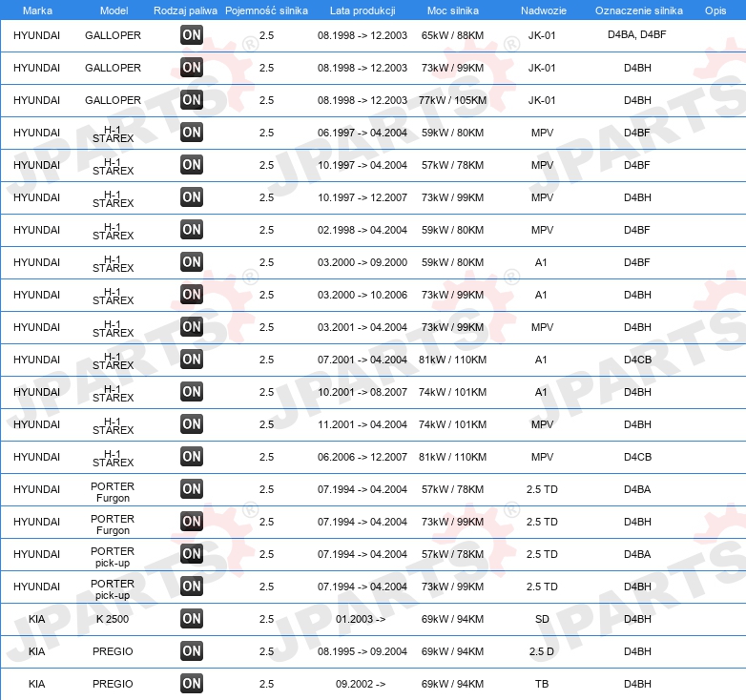Click the ON fuel icon for Galloper 77kW / 105KM
746x700 pixels.
pyautogui.click(x=192, y=100)
